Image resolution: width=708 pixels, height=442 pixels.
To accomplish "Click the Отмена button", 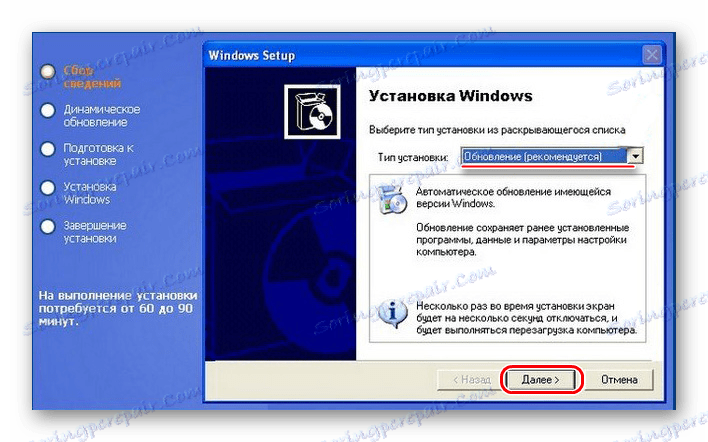I will point(619,380).
